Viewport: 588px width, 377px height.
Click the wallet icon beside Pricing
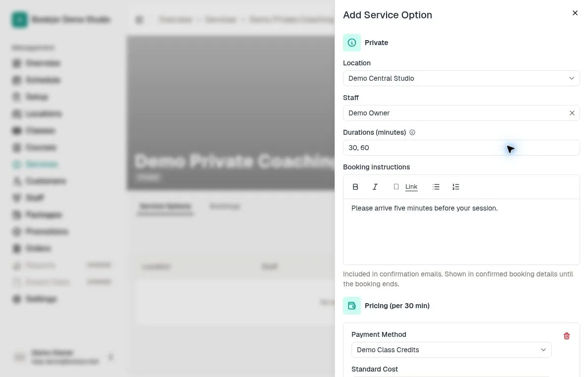[x=352, y=306]
